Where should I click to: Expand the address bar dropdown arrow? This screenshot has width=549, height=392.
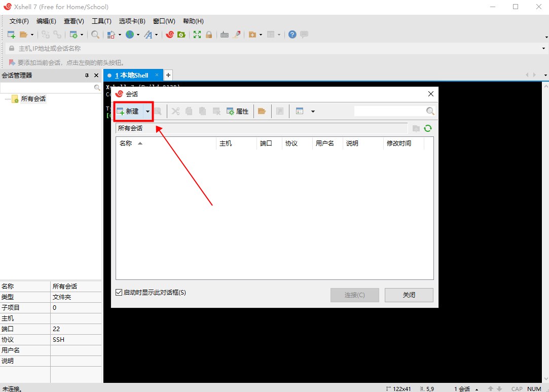pyautogui.click(x=543, y=48)
